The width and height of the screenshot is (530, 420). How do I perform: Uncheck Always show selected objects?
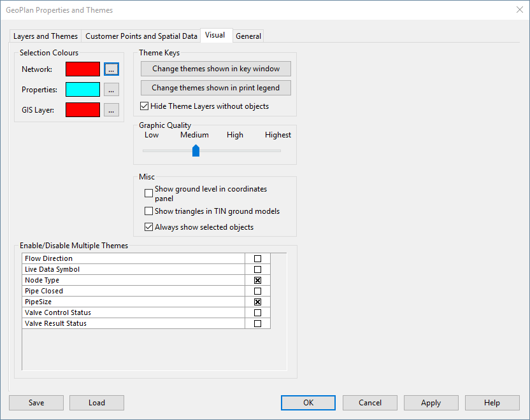point(148,227)
